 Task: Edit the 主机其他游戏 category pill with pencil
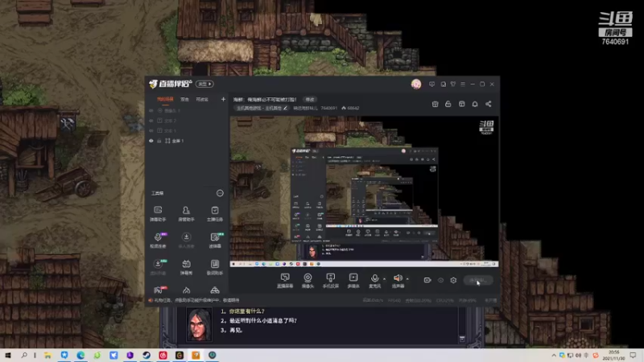click(262, 109)
